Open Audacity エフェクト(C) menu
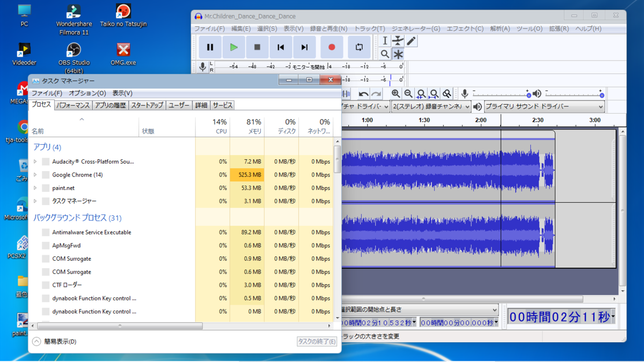 pos(465,28)
